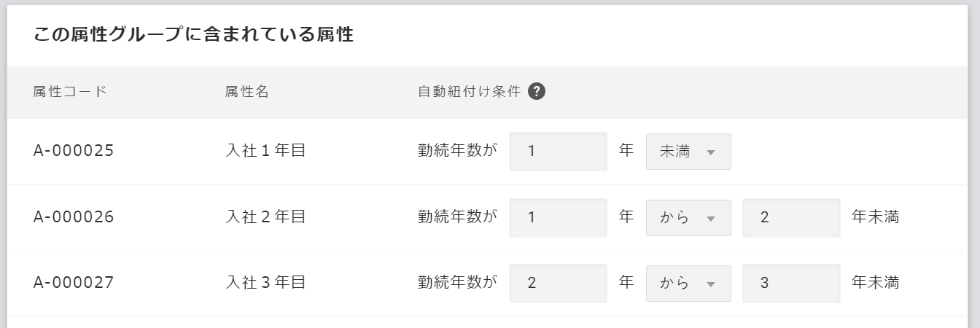Click attribute code A-000025

[74, 152]
